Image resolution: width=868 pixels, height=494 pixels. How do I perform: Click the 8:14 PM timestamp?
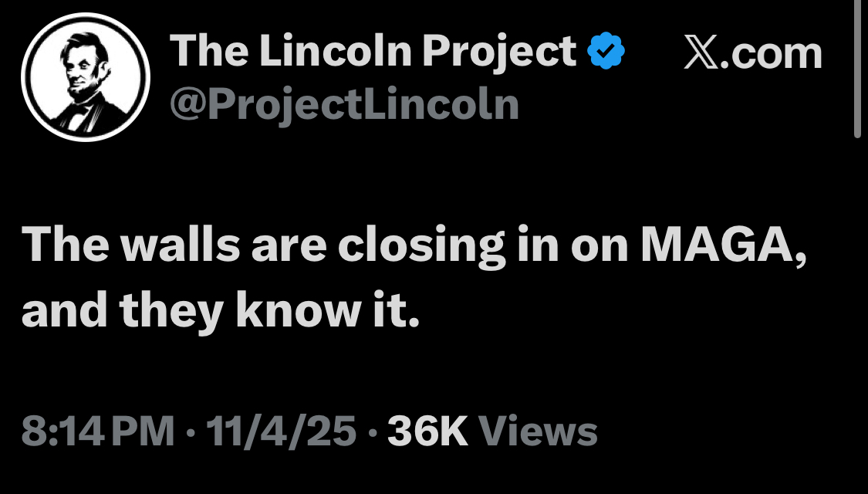point(97,431)
